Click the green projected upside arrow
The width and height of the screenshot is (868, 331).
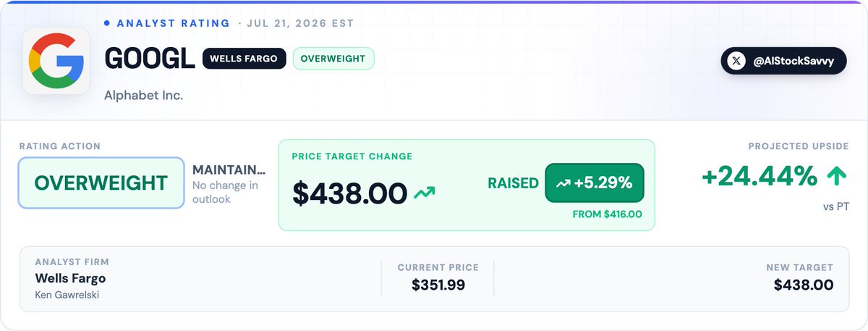click(838, 176)
